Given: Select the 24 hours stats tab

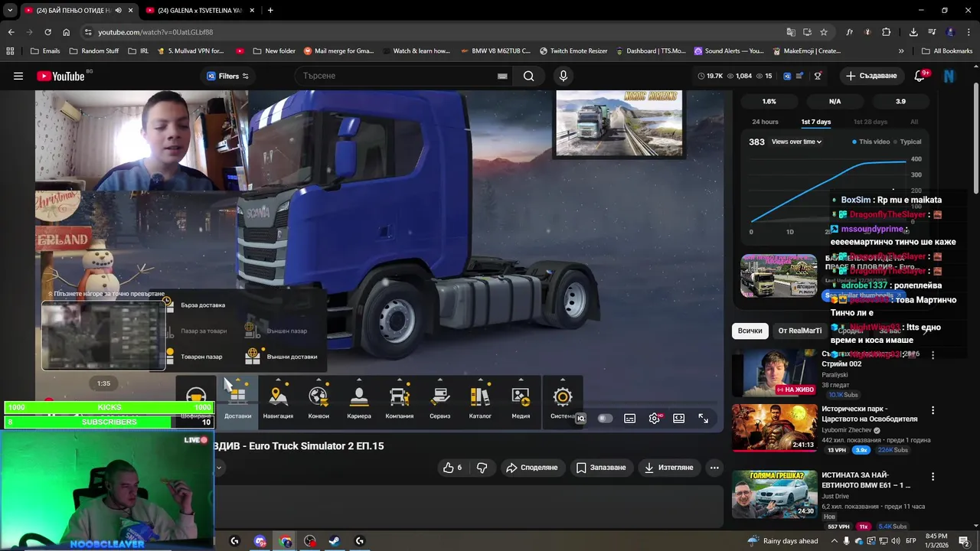Looking at the screenshot, I should click(765, 122).
